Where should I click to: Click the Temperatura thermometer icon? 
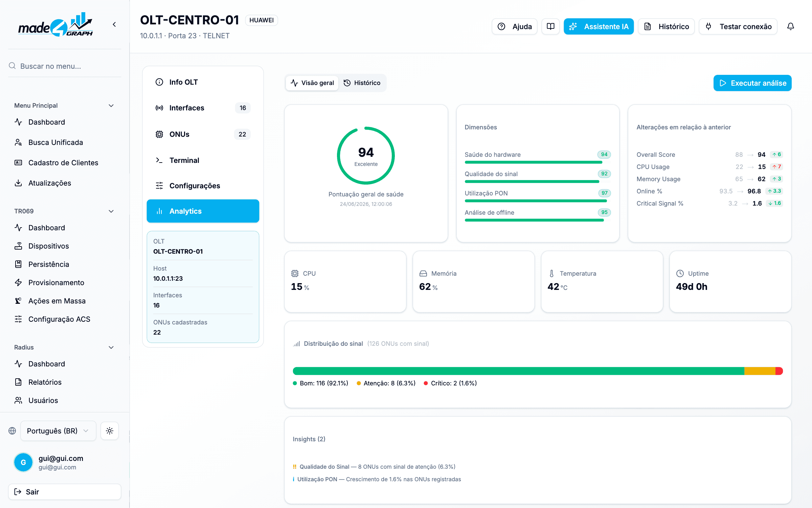[551, 273]
